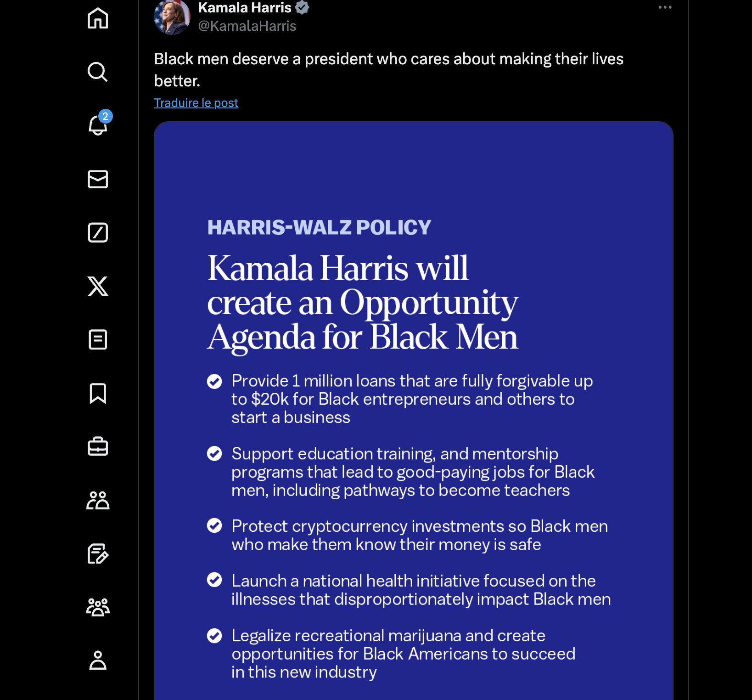Viewport: 752px width, 700px height.
Task: Open Bookmarks icon in sidebar
Action: 98,393
